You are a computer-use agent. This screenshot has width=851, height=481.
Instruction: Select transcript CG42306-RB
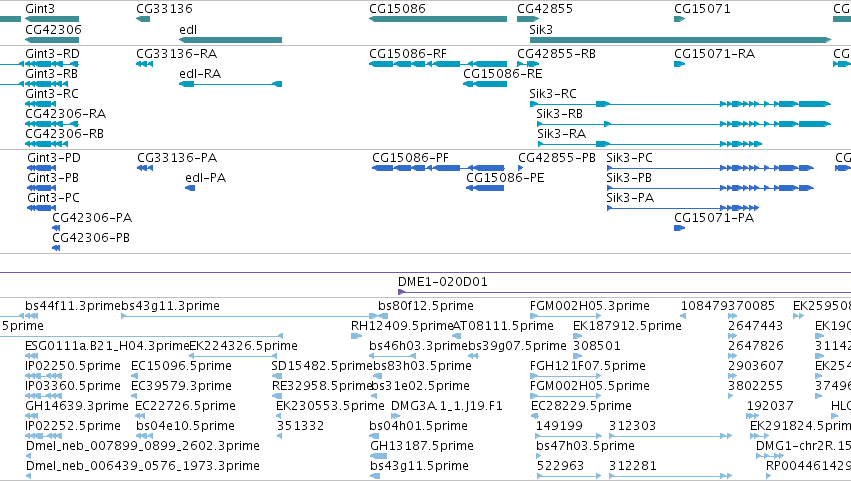(x=64, y=134)
